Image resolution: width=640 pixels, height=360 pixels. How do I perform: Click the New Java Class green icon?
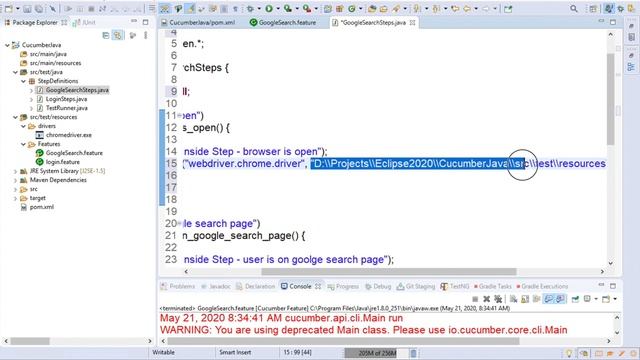(351, 9)
